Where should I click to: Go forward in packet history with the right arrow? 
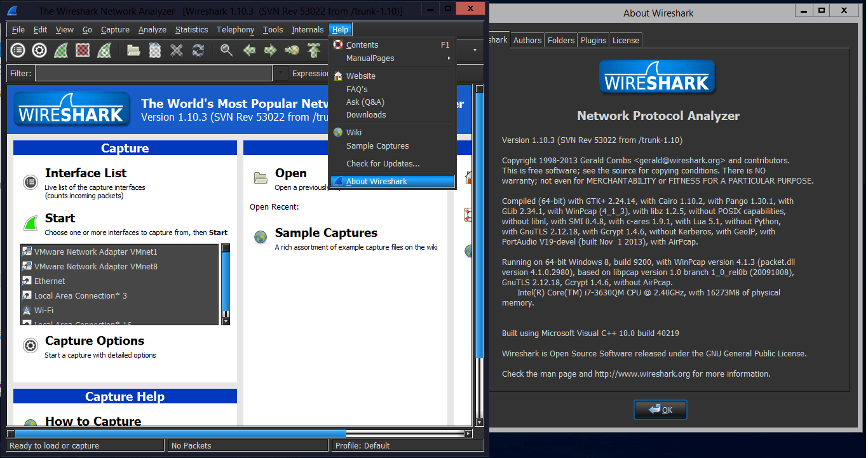(271, 50)
